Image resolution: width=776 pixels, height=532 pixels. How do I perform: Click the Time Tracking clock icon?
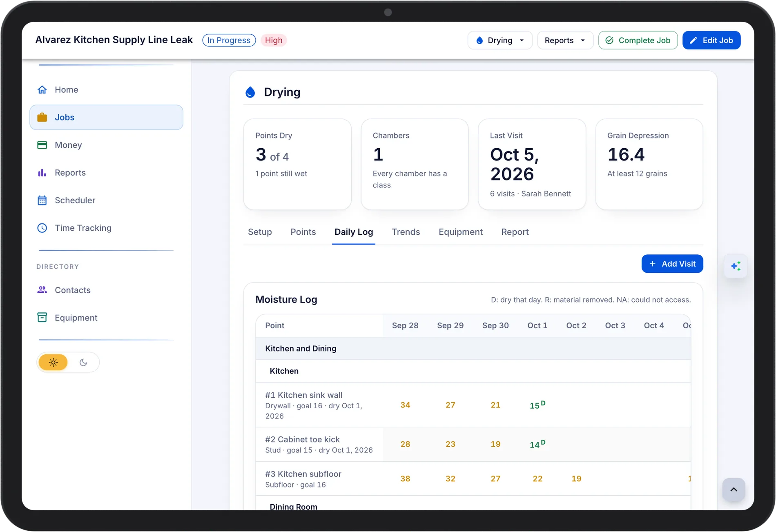[x=42, y=228]
